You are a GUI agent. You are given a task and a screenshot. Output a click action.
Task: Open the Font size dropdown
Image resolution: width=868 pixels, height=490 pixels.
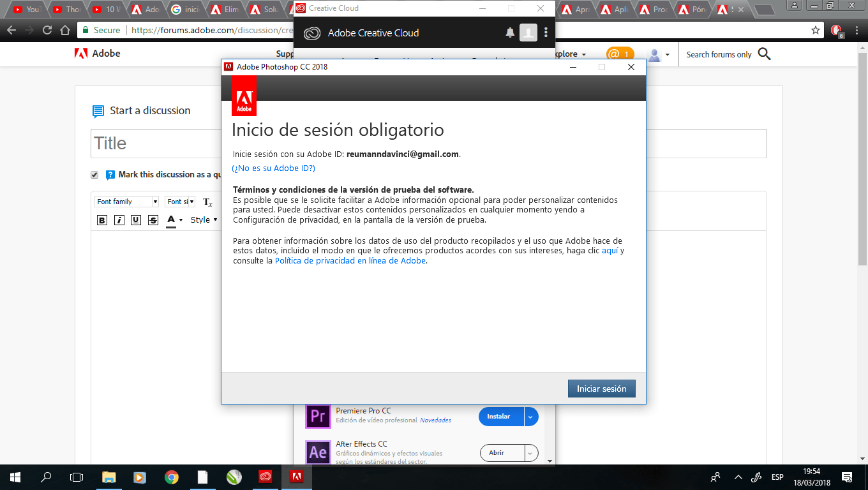click(x=180, y=202)
